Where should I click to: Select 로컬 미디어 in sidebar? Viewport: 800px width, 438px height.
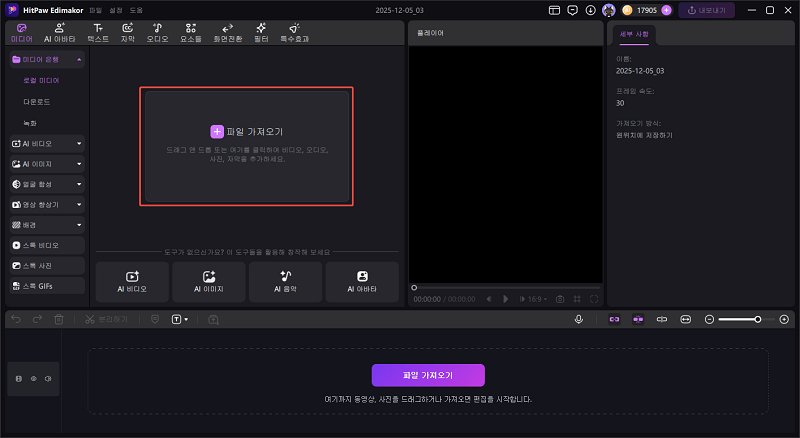pyautogui.click(x=41, y=81)
